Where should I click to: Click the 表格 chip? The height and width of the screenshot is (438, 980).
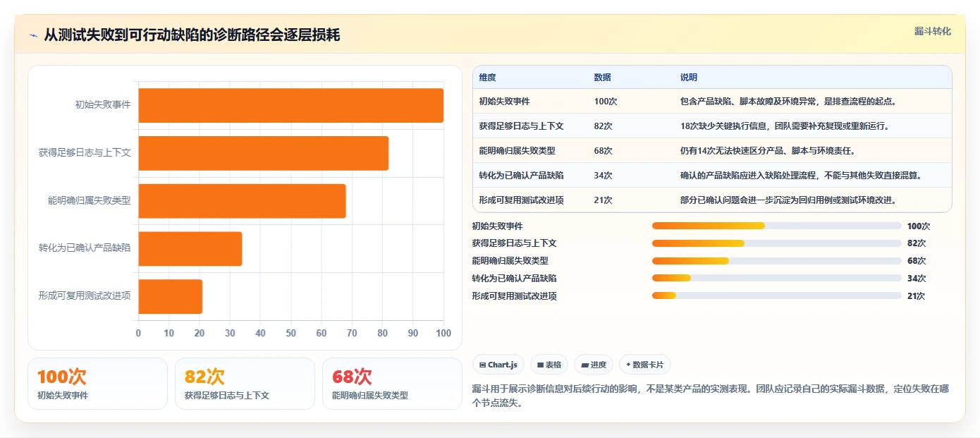[549, 365]
